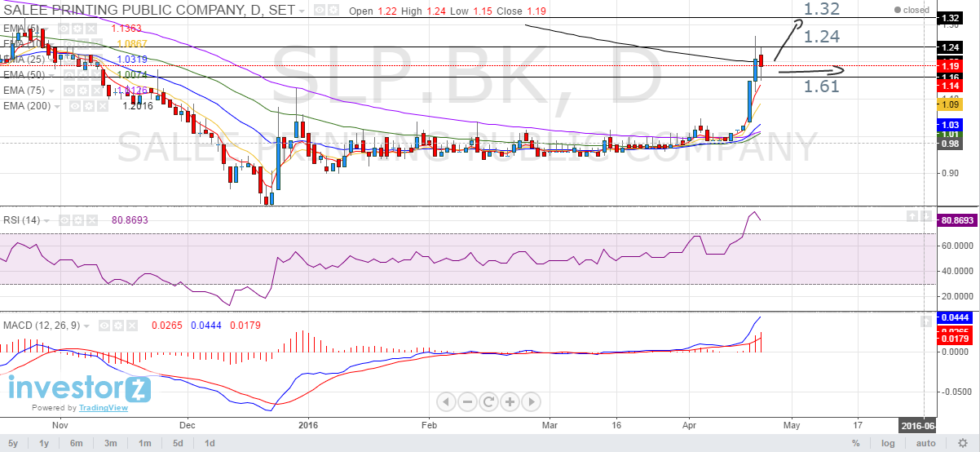Open the TradingView link
This screenshot has height=452, width=980.
(104, 408)
